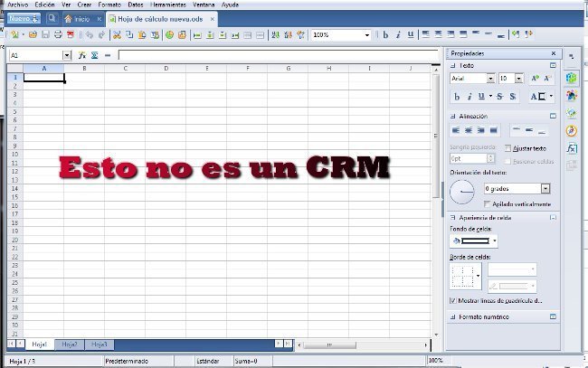Open the function wizard fx icon in formula bar
Screen dimensions: 588x368
(81, 55)
